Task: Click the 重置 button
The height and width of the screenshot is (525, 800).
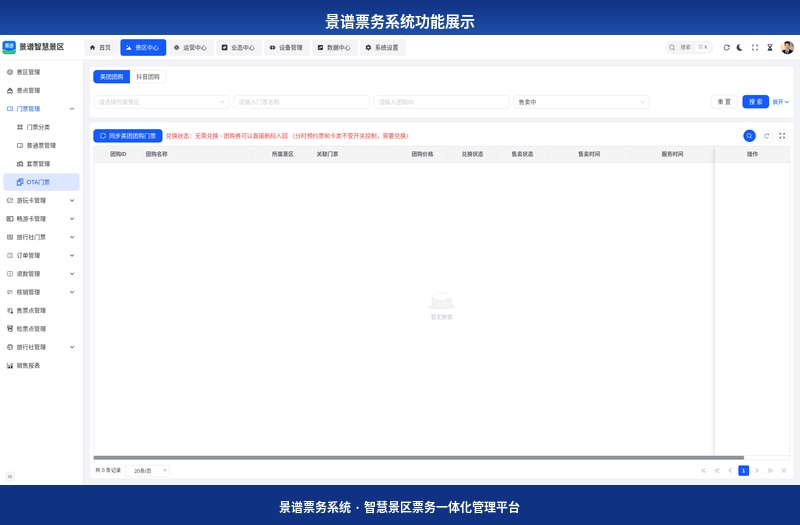Action: click(724, 102)
